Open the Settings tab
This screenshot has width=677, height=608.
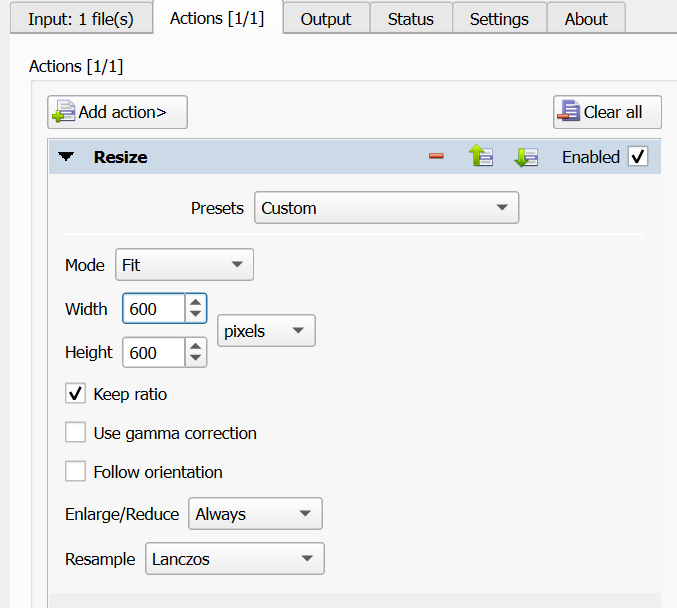(x=499, y=19)
